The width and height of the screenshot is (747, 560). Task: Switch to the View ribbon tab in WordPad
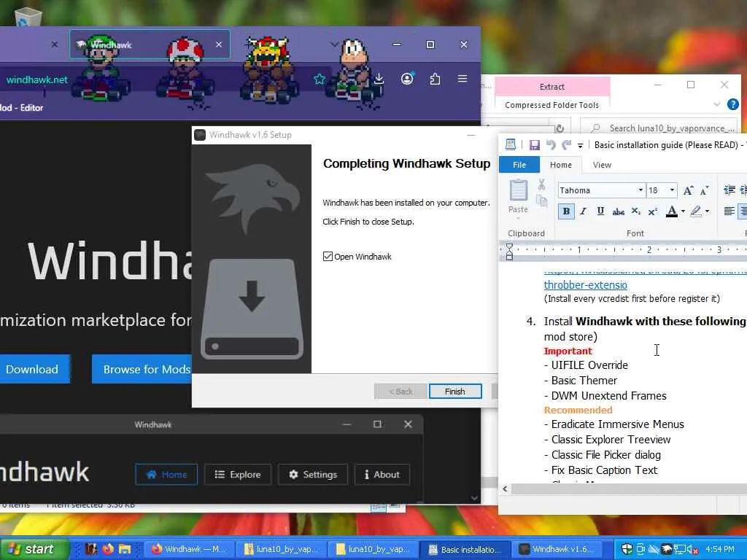pos(602,165)
